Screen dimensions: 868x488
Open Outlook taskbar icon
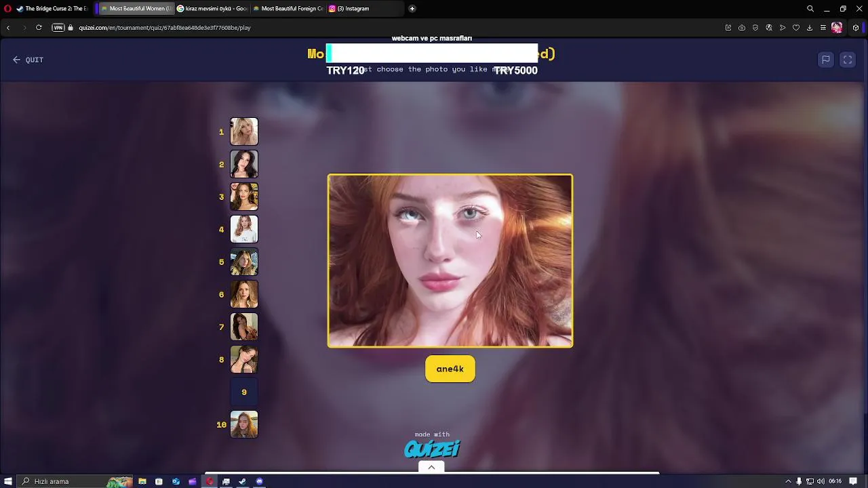pos(176,481)
